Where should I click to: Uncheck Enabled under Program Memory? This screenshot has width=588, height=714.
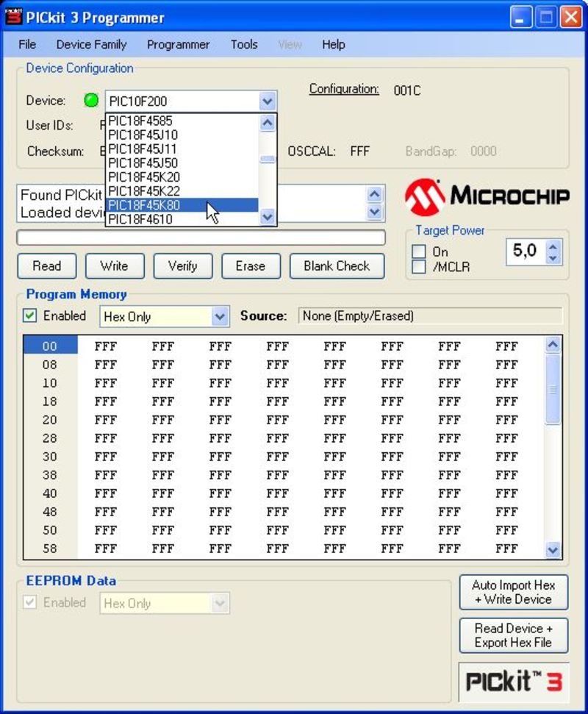click(x=30, y=315)
